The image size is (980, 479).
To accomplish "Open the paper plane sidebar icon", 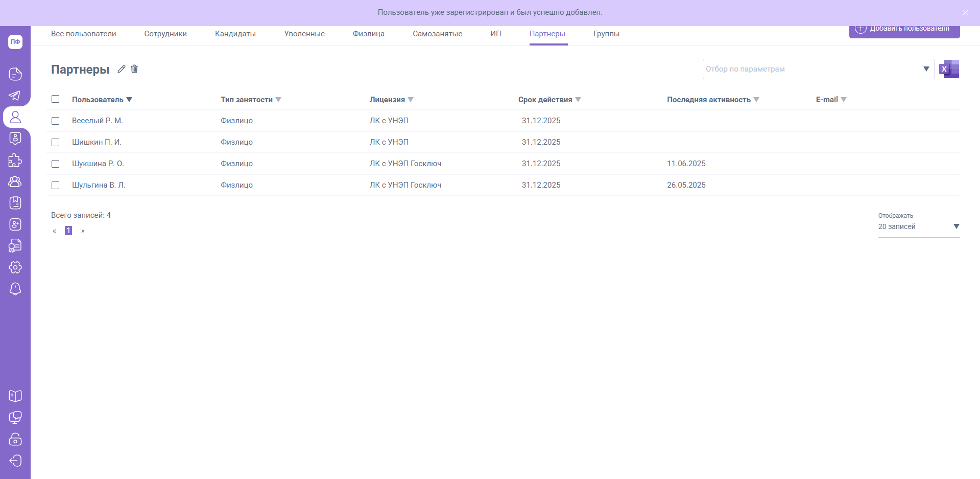I will [15, 96].
